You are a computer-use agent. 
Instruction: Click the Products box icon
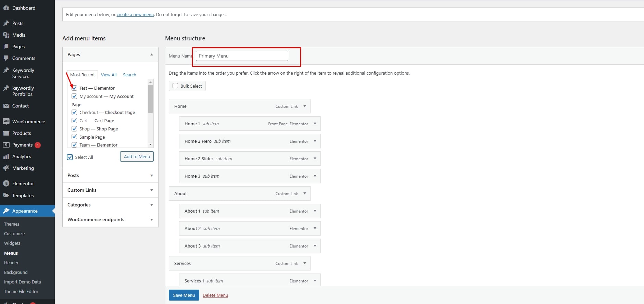[6, 133]
